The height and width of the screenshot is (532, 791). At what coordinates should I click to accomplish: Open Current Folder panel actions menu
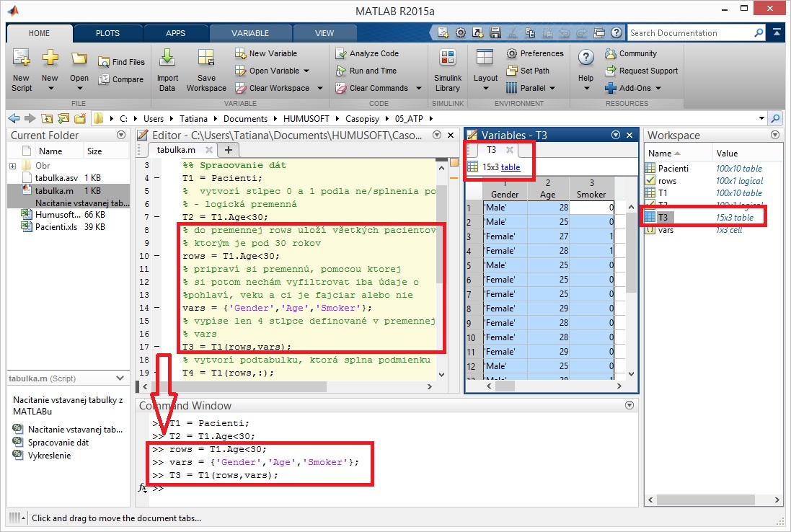pos(121,135)
